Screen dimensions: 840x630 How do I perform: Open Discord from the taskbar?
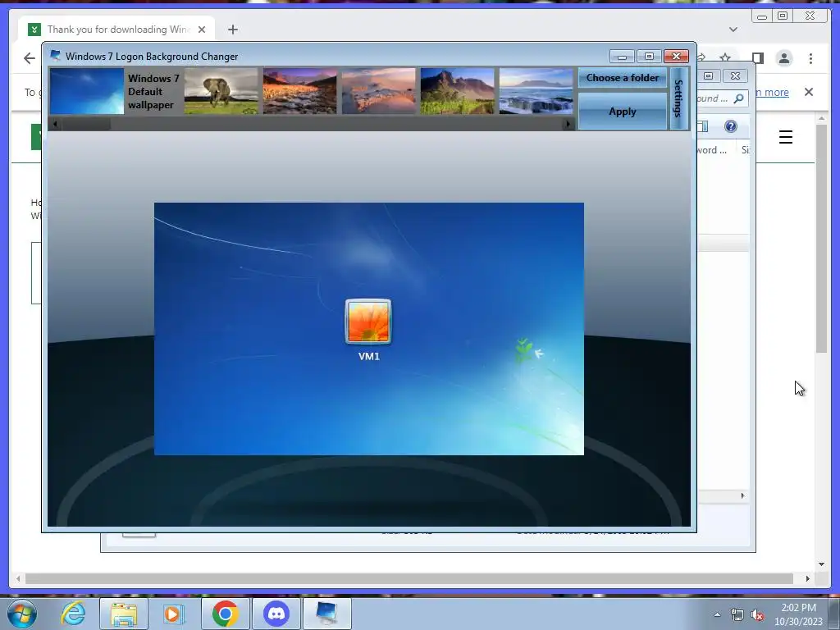pos(276,614)
